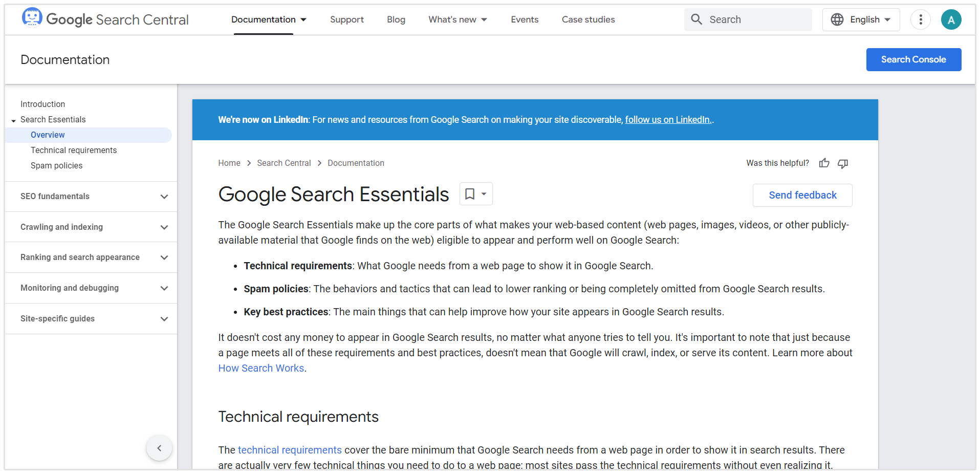Open the Documentation top navigation menu

tap(269, 19)
